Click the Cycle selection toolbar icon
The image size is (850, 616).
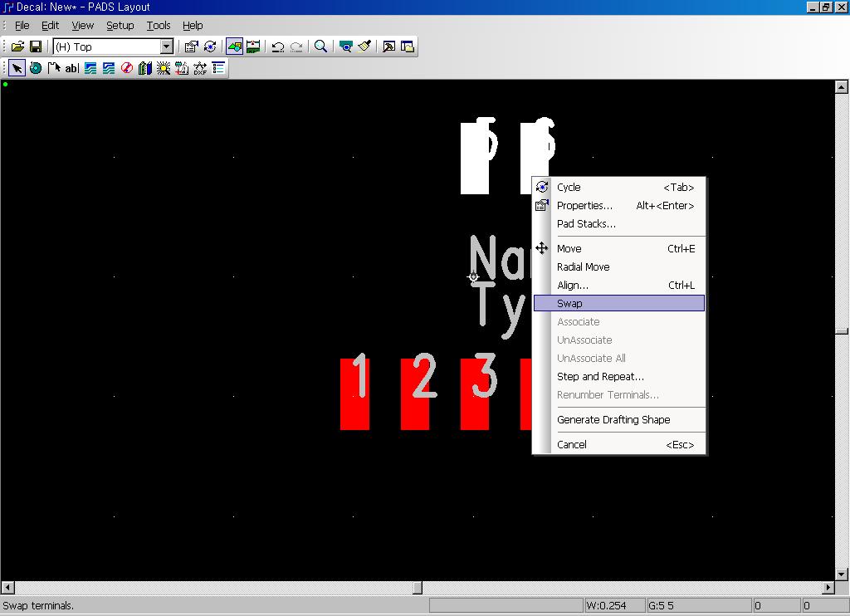[x=210, y=46]
